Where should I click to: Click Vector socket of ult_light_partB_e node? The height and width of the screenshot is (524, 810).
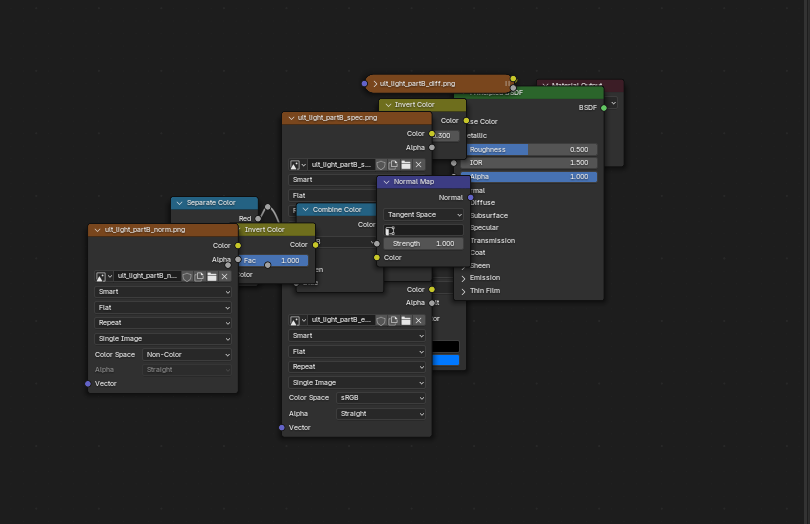click(282, 428)
